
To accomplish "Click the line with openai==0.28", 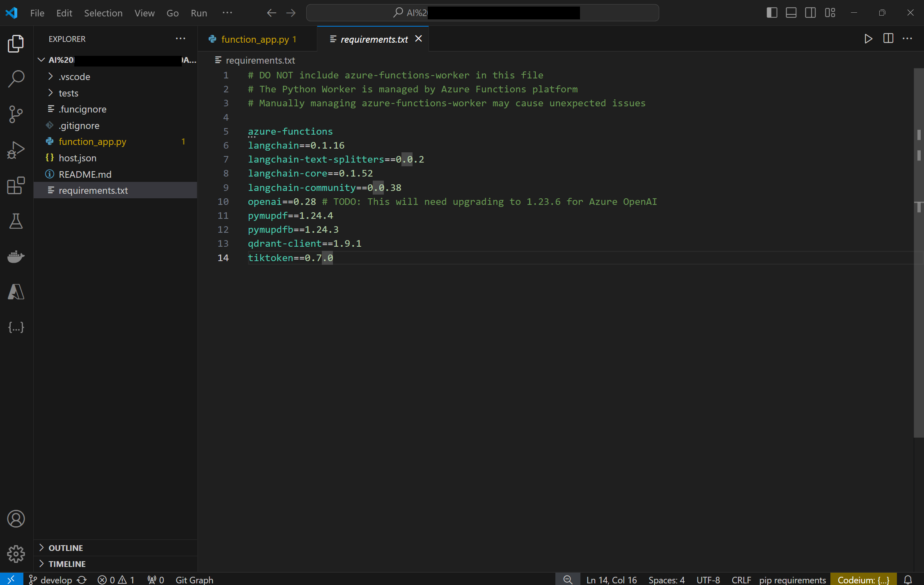I will 452,202.
